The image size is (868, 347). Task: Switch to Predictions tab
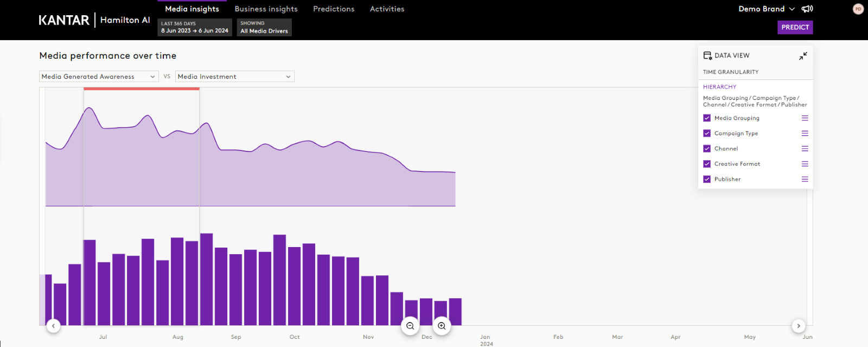tap(334, 9)
